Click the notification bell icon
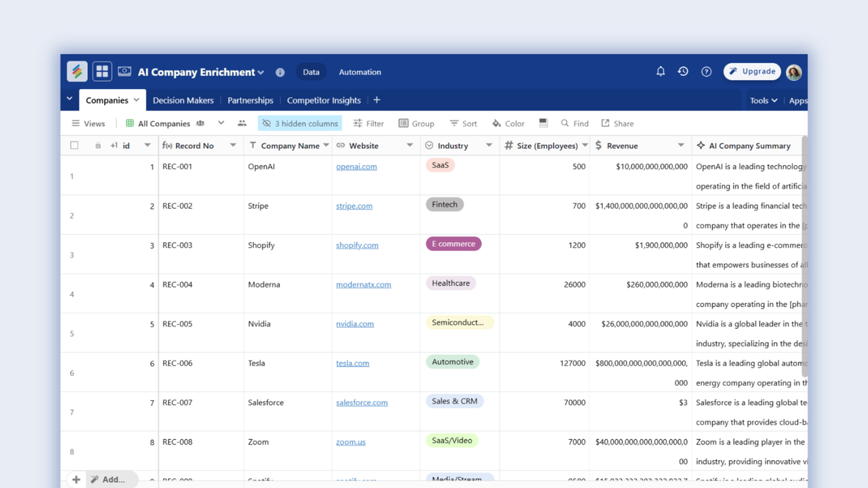Image resolution: width=868 pixels, height=488 pixels. (660, 72)
